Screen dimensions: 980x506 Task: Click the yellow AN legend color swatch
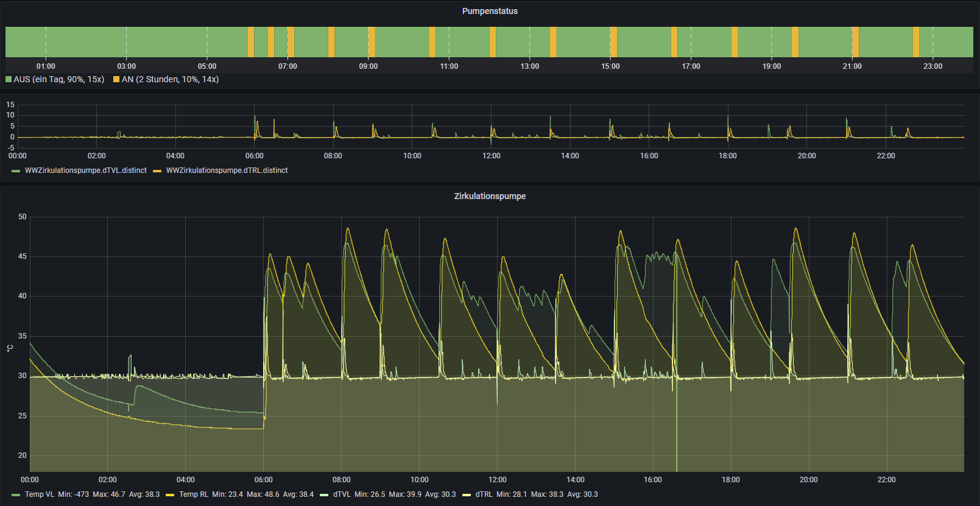116,79
